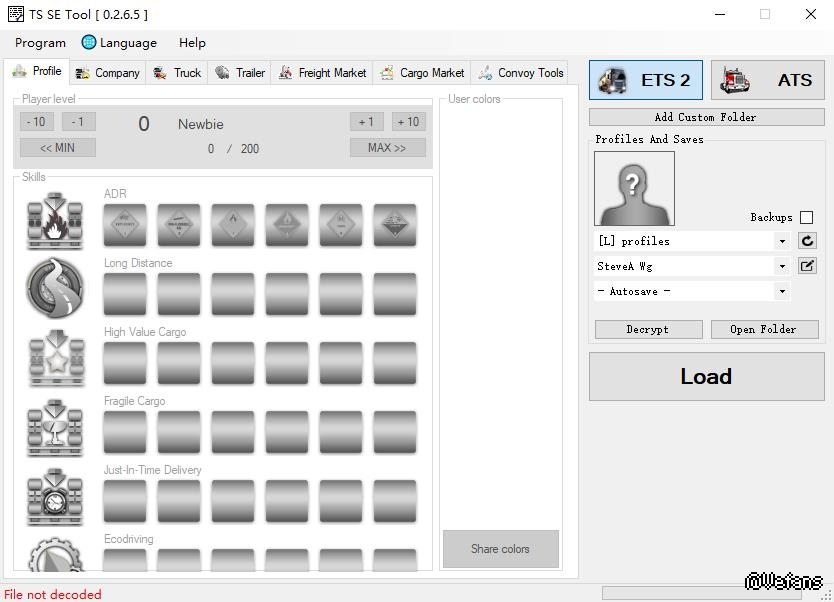The width and height of the screenshot is (834, 602).
Task: Click the Decrypt button
Action: coord(648,329)
